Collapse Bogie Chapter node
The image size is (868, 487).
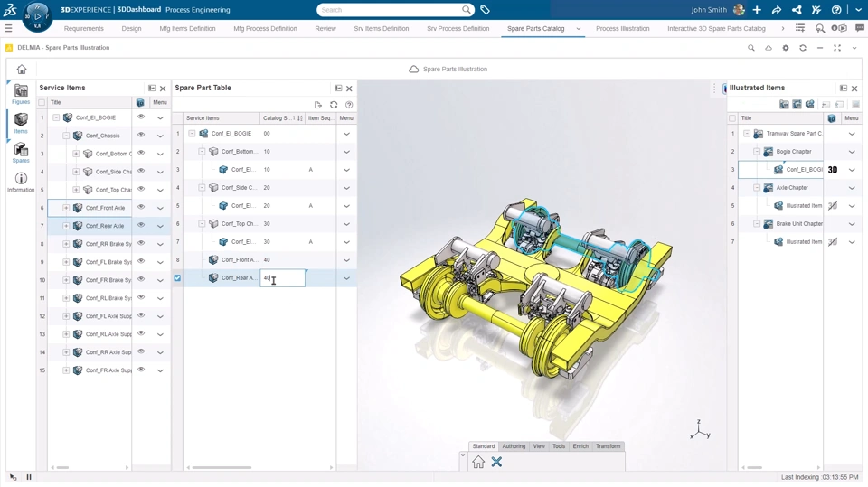pyautogui.click(x=757, y=152)
